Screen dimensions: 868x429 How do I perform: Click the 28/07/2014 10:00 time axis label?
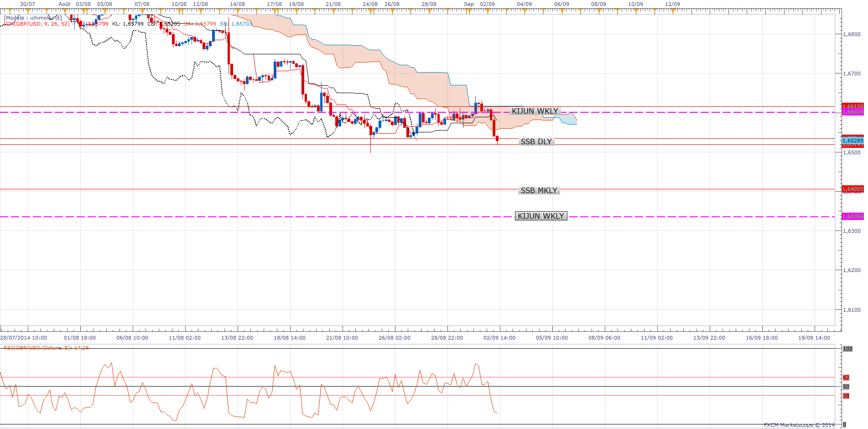24,338
